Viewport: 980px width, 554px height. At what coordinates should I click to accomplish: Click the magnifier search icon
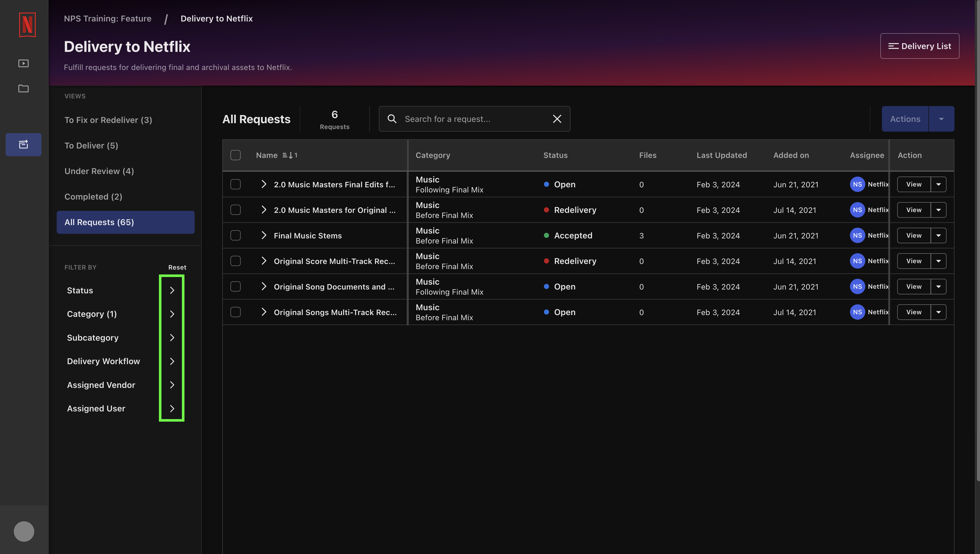392,119
